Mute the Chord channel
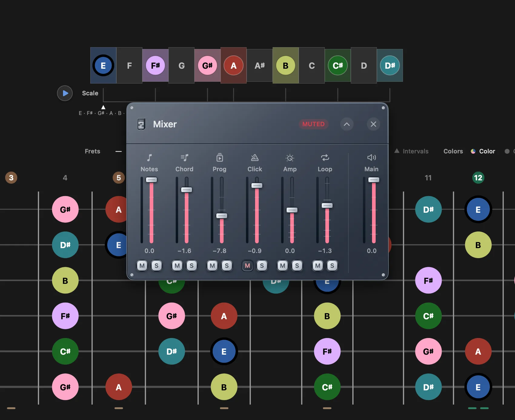This screenshot has width=515, height=420. pos(177,266)
